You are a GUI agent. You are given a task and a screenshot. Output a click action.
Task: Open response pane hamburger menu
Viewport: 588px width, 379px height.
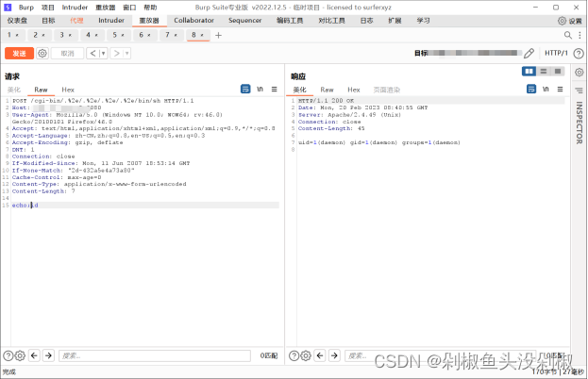[x=561, y=90]
